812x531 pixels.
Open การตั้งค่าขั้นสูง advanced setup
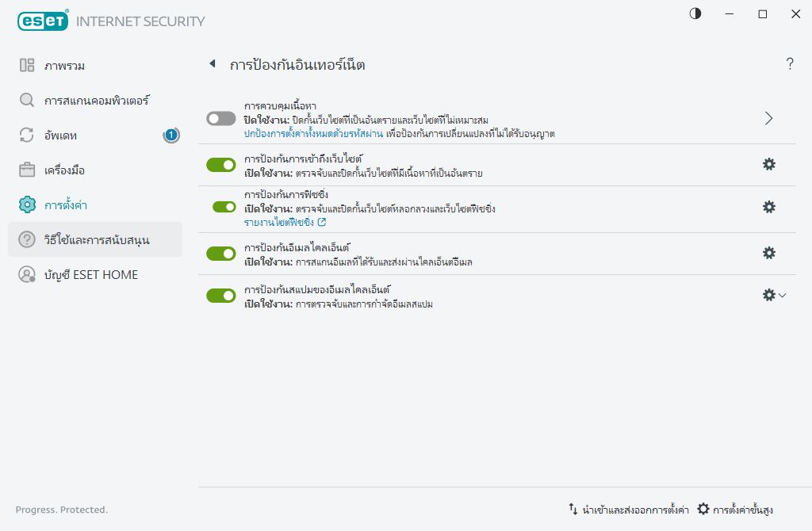(x=735, y=510)
